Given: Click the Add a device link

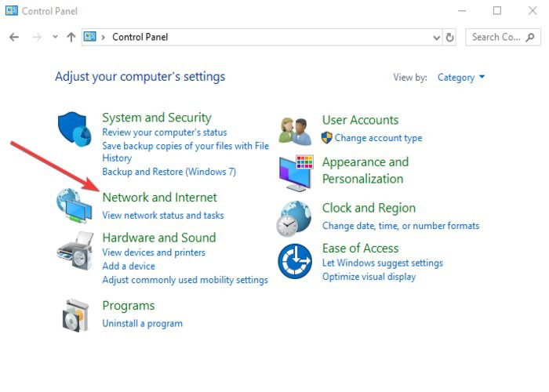Looking at the screenshot, I should click(129, 266).
